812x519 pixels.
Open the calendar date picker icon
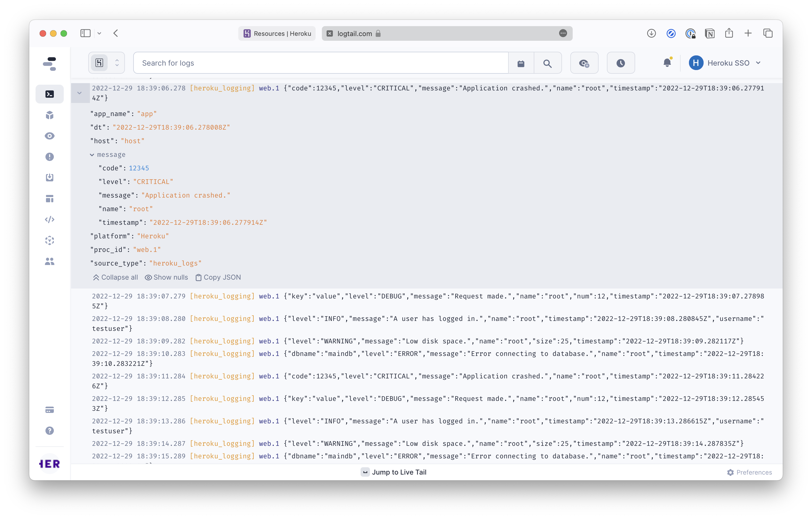[x=521, y=63]
